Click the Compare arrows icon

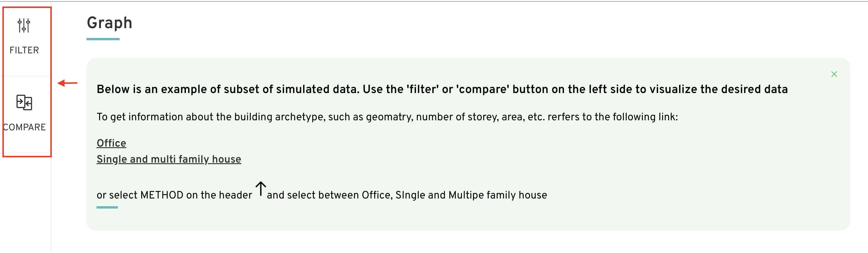(24, 103)
